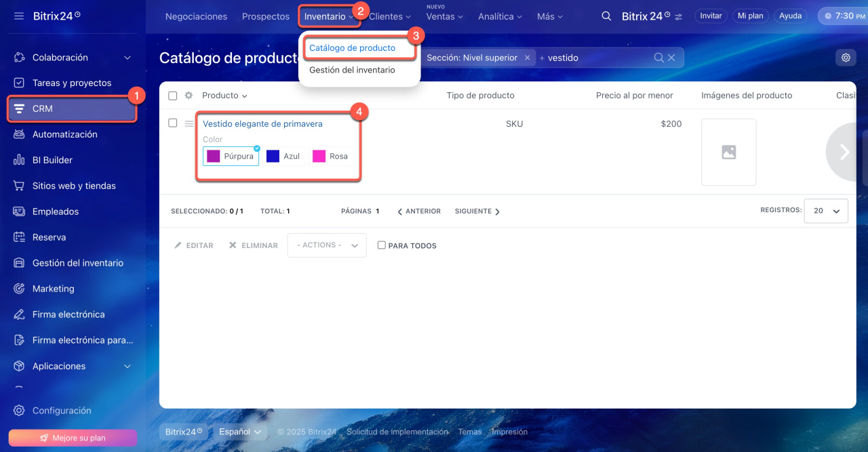Select 'Gestión del inventario' from Inventario menu
This screenshot has width=868, height=452.
coord(352,70)
